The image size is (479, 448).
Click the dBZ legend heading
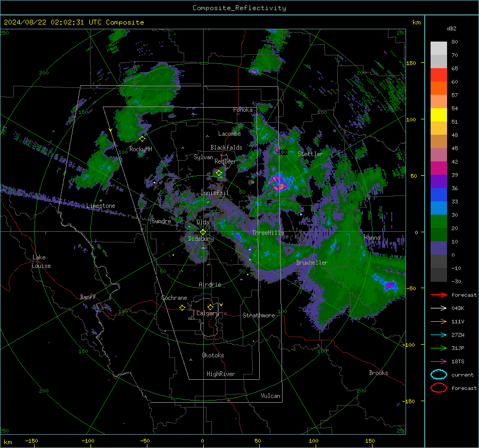[451, 28]
